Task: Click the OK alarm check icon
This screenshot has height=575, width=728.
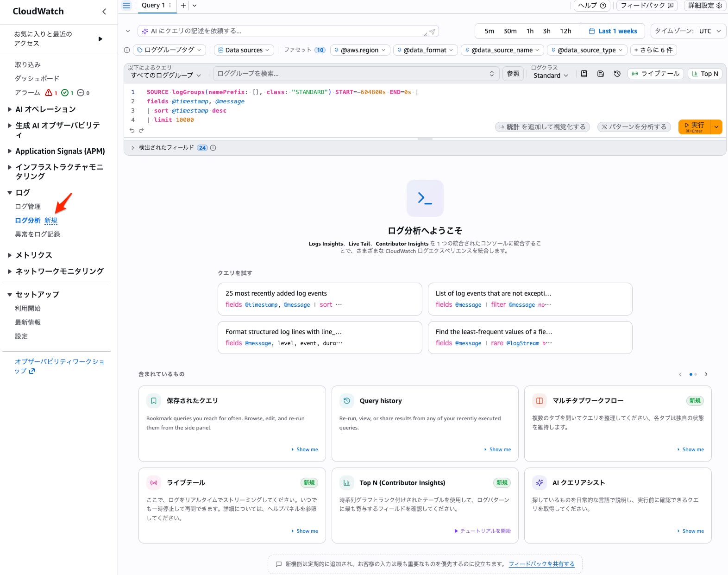Action: 65,93
